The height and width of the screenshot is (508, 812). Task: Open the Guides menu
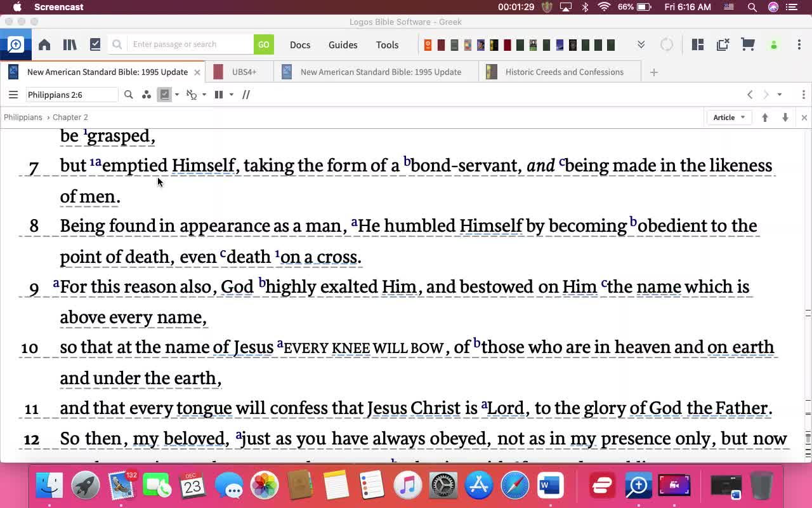pyautogui.click(x=343, y=45)
